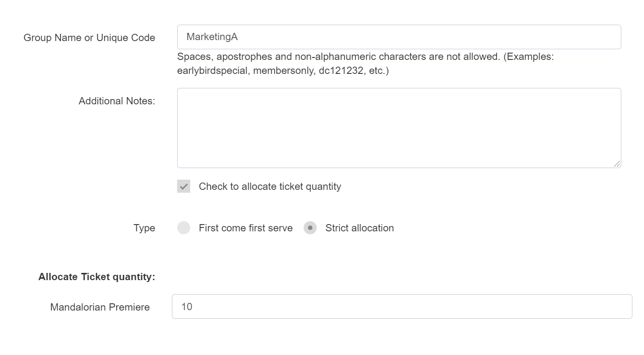Click the Strict allocation label text
This screenshot has width=644, height=355.
[360, 228]
